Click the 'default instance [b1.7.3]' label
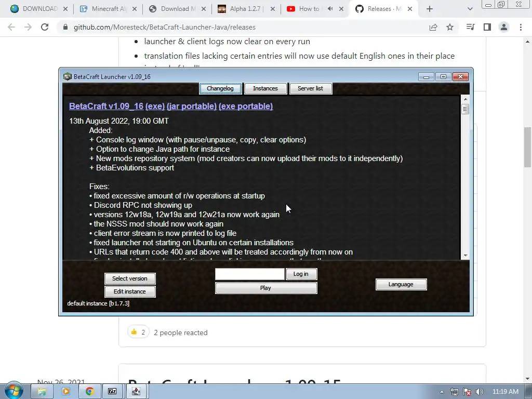This screenshot has width=532, height=399. click(x=98, y=303)
